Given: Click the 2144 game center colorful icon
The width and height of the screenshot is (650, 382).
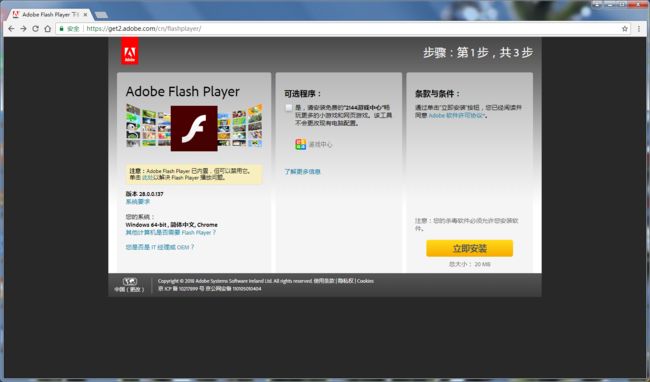Looking at the screenshot, I should tap(301, 144).
